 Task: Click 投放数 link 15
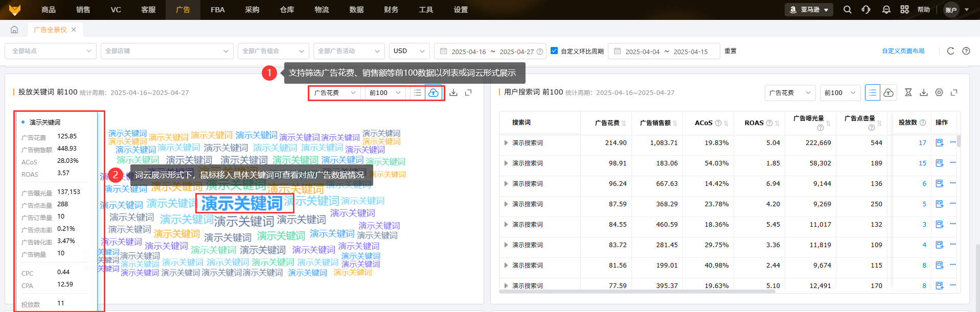[x=922, y=163]
